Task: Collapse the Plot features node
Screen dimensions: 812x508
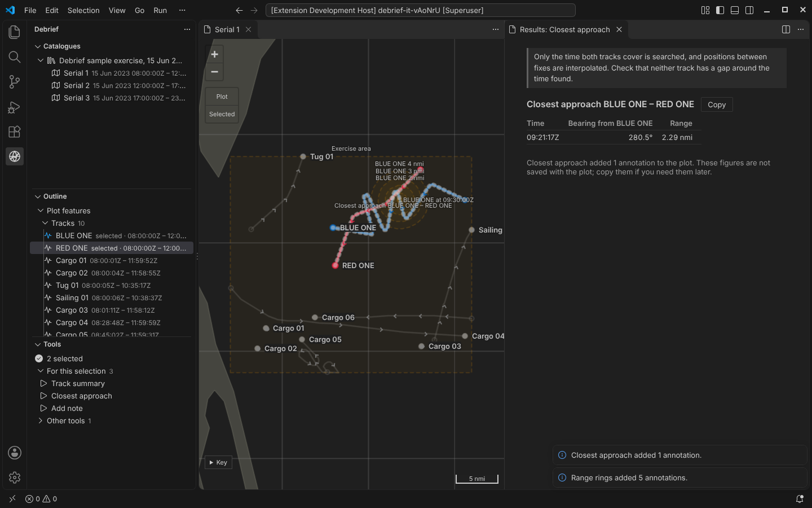Action: click(x=41, y=211)
